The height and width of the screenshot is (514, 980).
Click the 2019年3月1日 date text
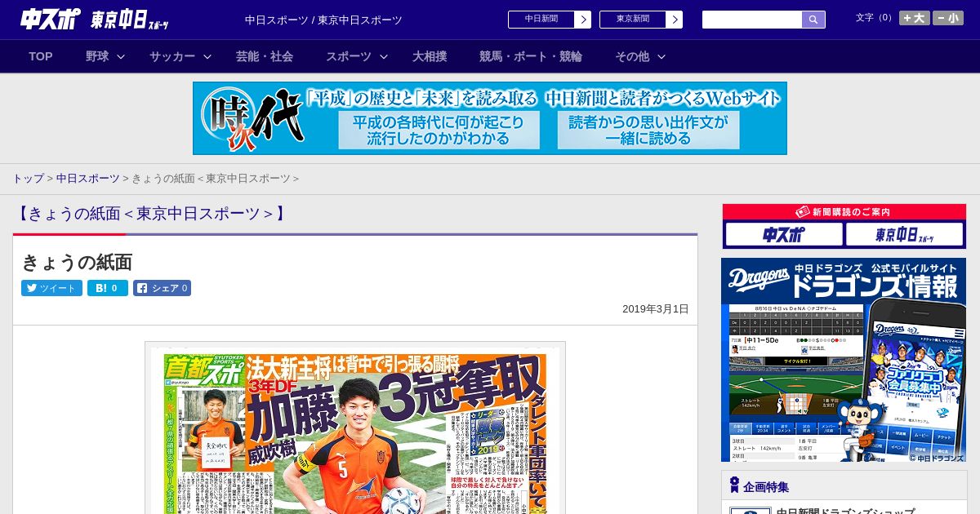656,309
